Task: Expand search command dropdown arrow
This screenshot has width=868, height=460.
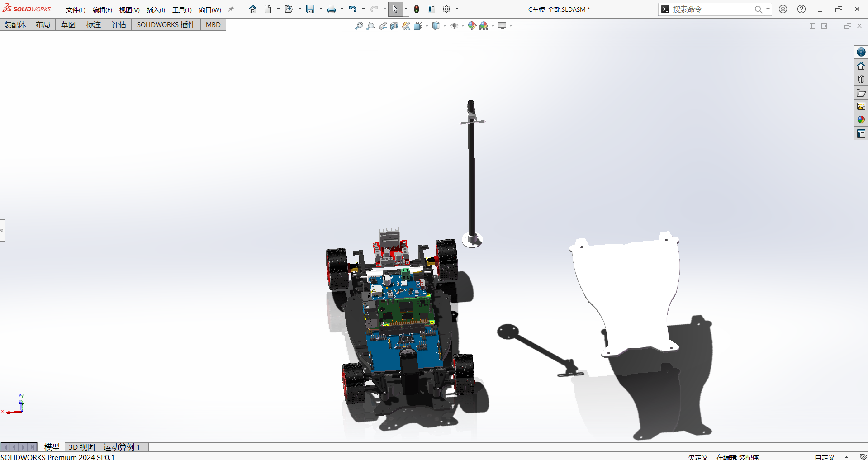Action: (x=768, y=9)
